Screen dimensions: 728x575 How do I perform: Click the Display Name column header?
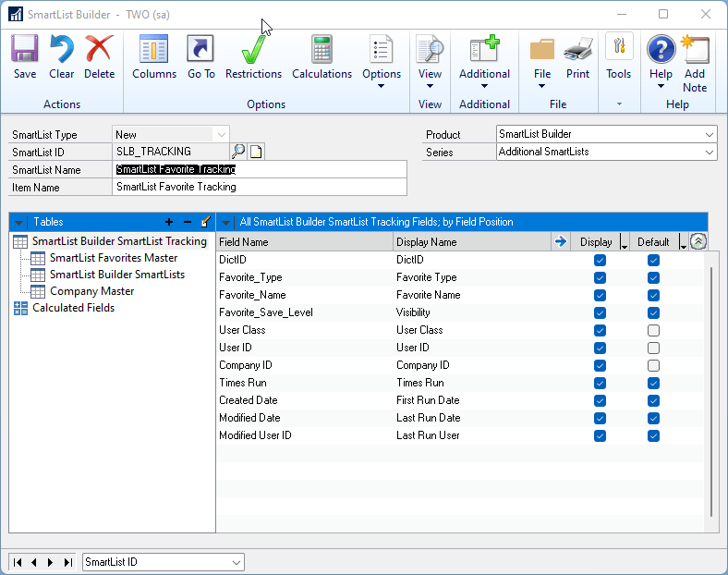[x=472, y=242]
